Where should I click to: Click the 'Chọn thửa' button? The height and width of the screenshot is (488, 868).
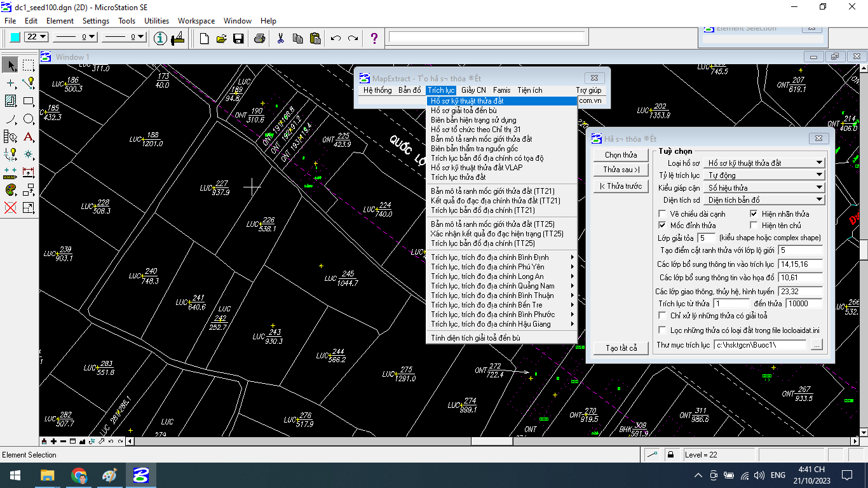620,155
